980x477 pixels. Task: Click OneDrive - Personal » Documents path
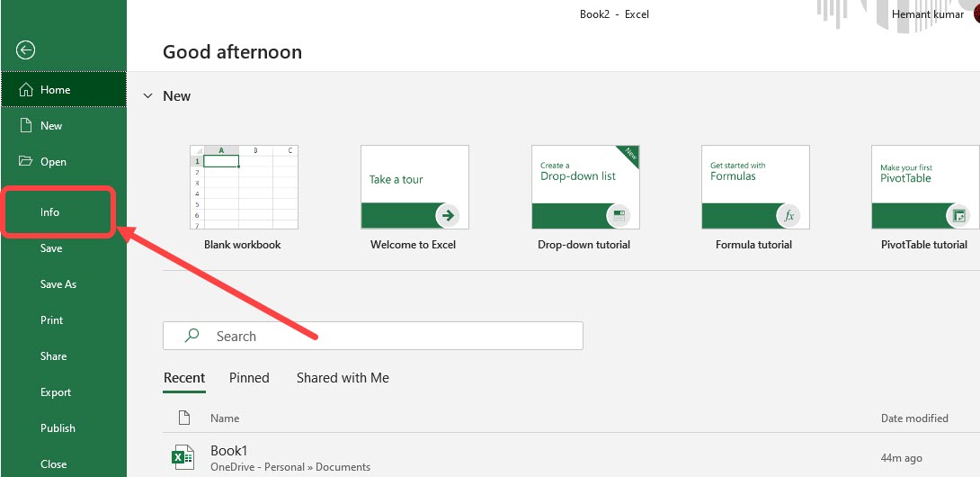(x=290, y=467)
